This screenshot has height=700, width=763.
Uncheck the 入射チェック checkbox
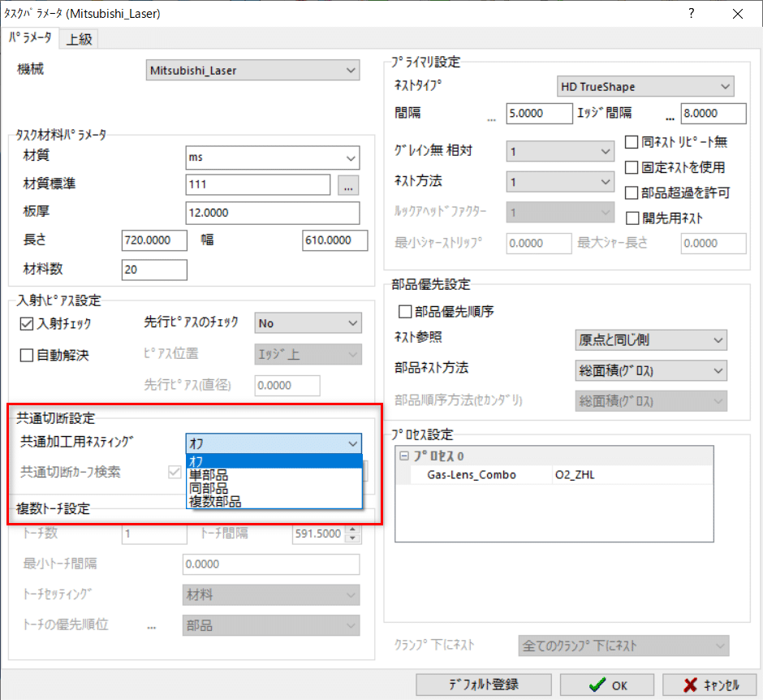(x=27, y=324)
